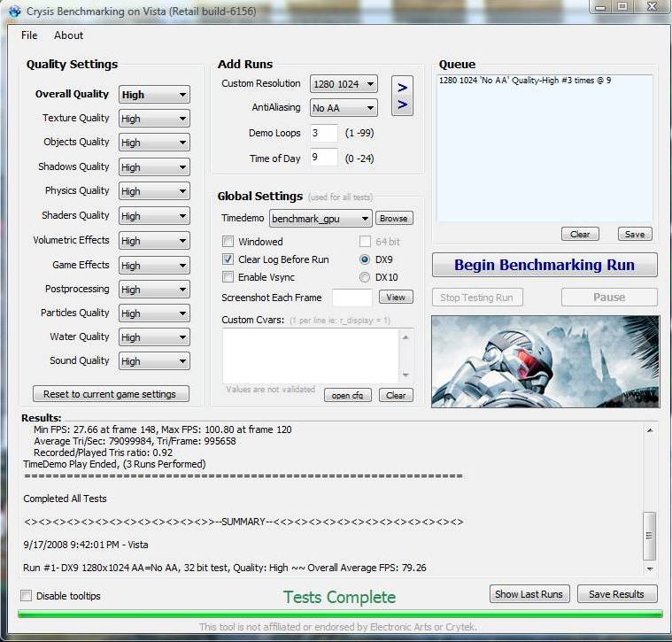Open the AntiAliasing dropdown
This screenshot has height=642, width=672.
pos(344,108)
